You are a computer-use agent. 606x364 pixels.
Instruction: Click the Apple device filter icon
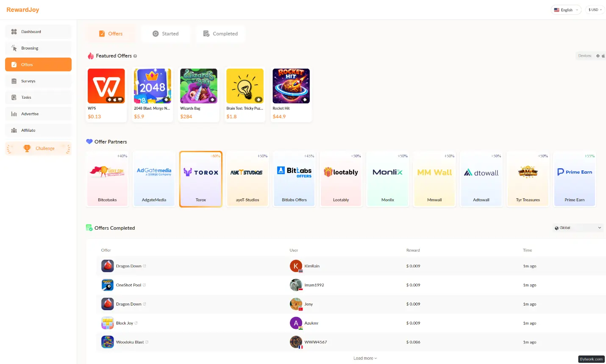603,56
